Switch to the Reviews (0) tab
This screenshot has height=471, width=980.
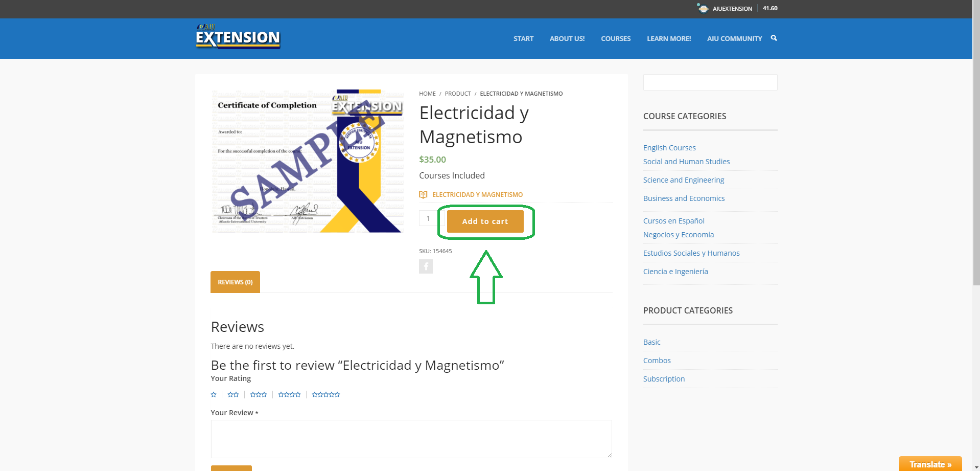235,282
